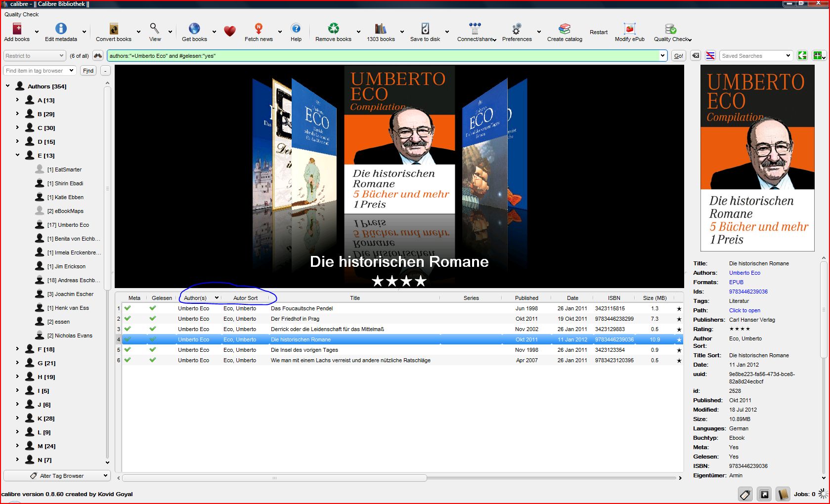Click the Click to open path link
The image size is (830, 504).
[744, 310]
